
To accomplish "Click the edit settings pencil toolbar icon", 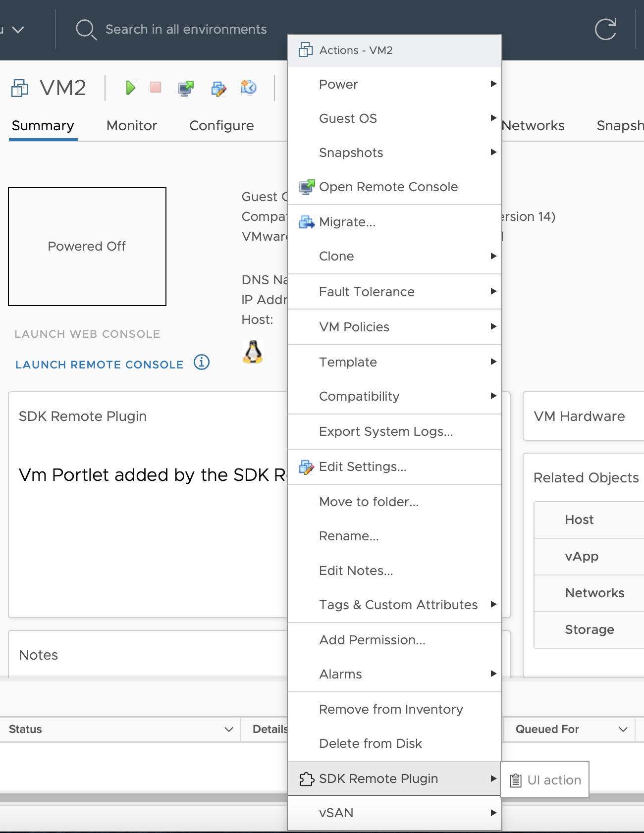I will pos(218,88).
